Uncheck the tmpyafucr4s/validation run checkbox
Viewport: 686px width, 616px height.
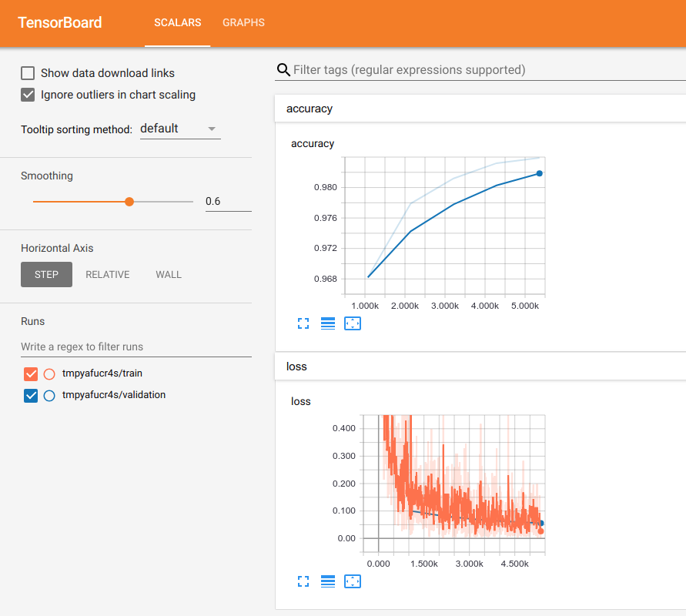(x=31, y=396)
